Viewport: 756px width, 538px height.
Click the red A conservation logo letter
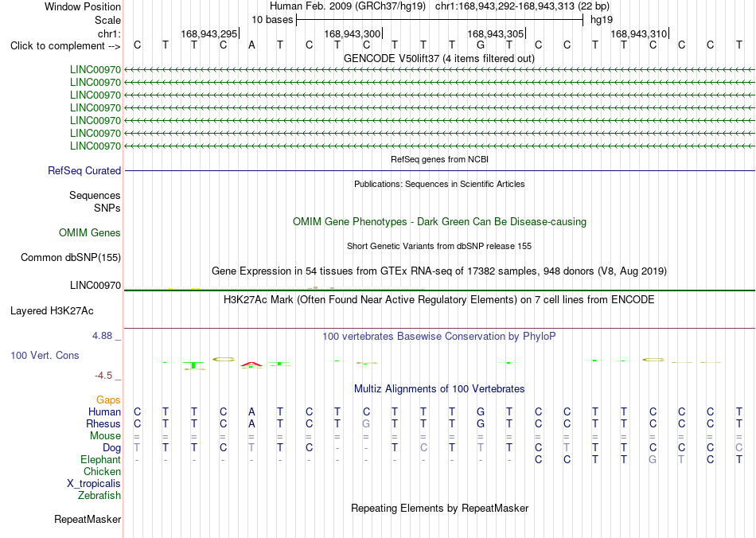[251, 364]
